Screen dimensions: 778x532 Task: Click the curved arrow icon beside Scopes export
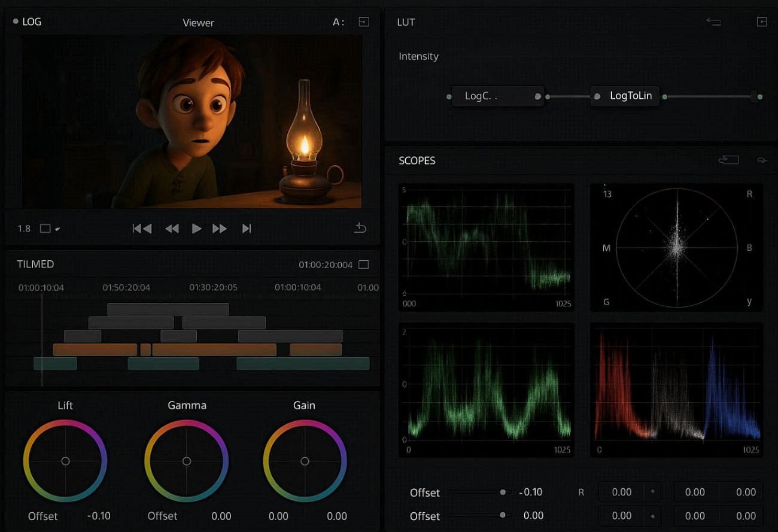[761, 160]
